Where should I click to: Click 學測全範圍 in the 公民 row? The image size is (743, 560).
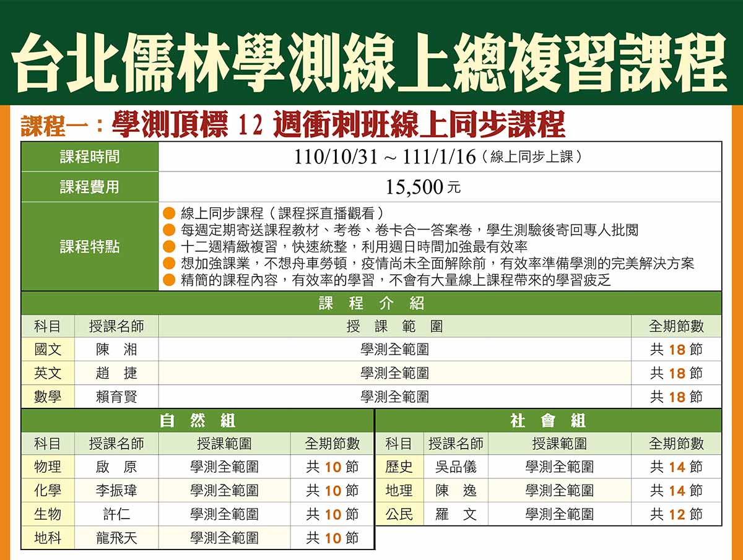(559, 514)
